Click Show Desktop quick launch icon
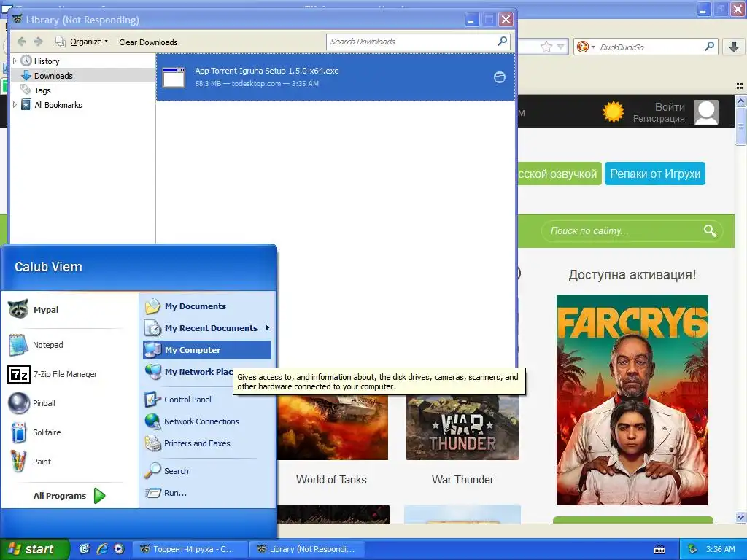Viewport: 747px width, 560px height. coord(85,549)
